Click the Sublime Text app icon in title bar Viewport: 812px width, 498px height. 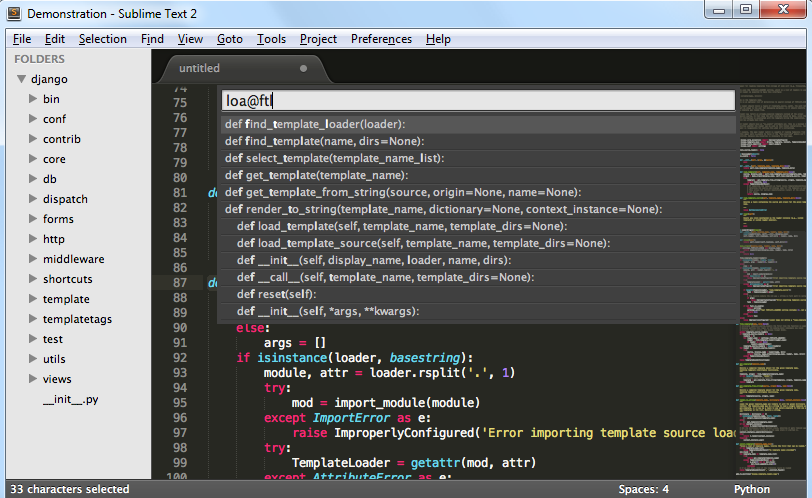click(14, 13)
